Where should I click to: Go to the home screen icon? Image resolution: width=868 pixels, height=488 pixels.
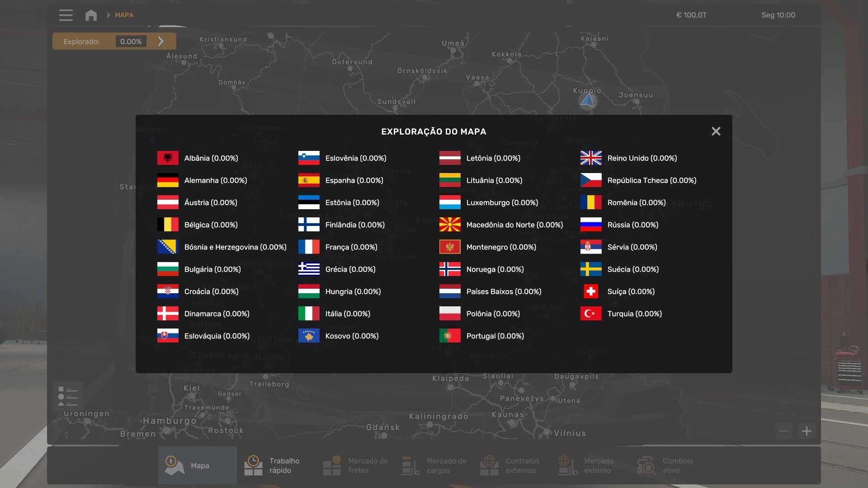91,15
